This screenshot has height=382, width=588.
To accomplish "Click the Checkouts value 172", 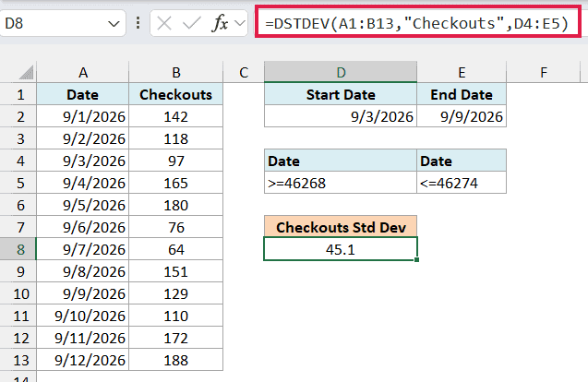I will pos(176,338).
